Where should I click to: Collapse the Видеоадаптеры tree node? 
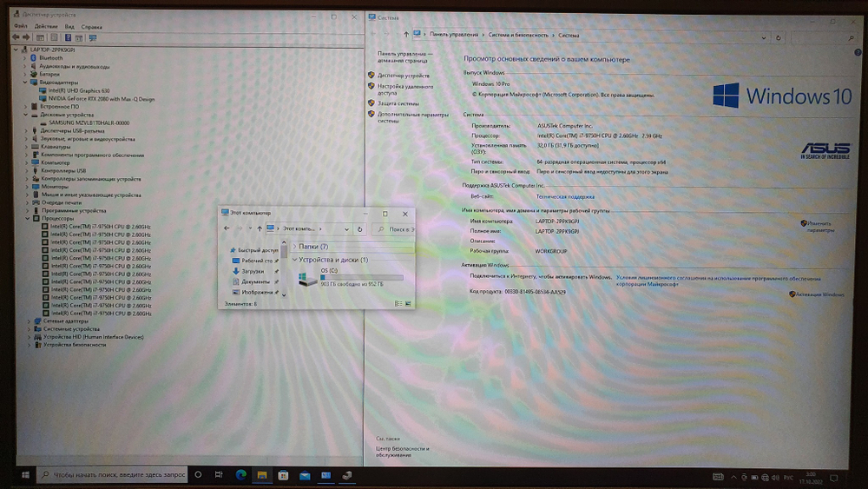(25, 82)
